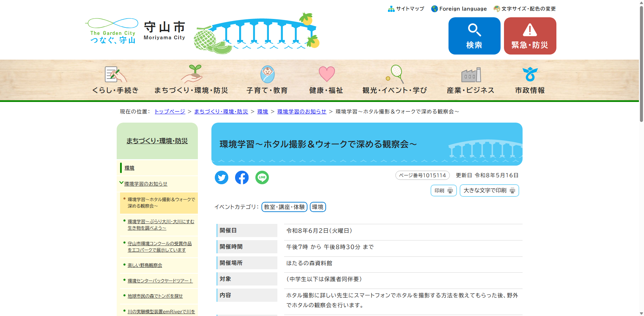Open the 環境センターバックヤードツアー！ link
Viewport: 644px width, 316px height.
tap(160, 281)
